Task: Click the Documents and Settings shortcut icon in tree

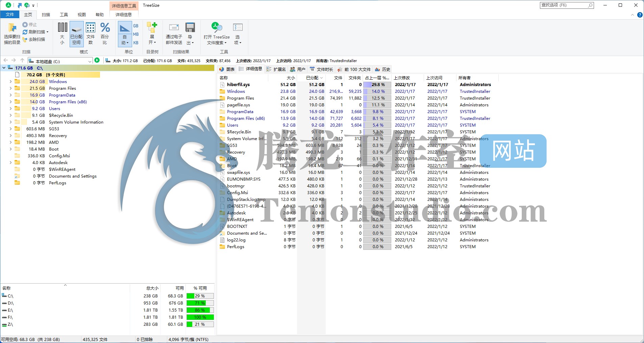Action: point(17,176)
